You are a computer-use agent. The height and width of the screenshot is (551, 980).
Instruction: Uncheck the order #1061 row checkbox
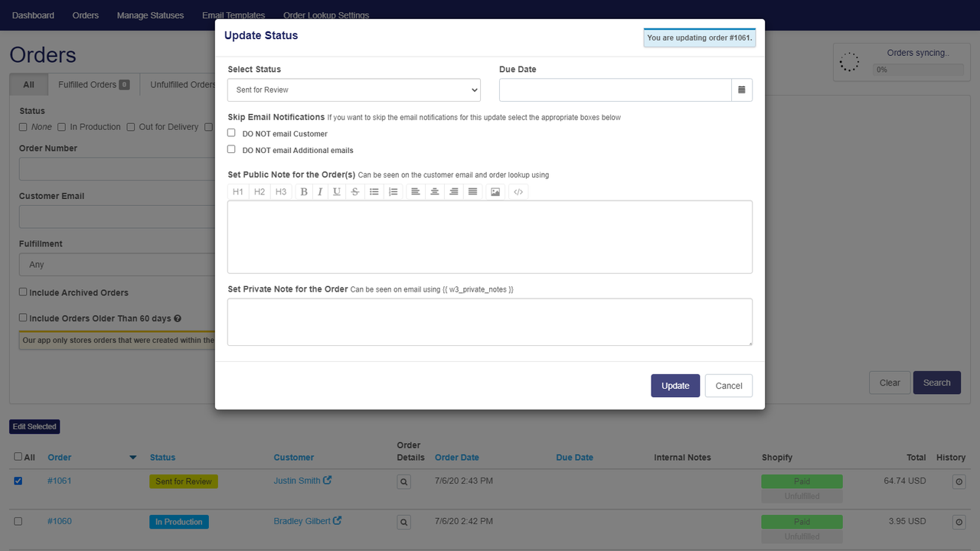tap(18, 481)
